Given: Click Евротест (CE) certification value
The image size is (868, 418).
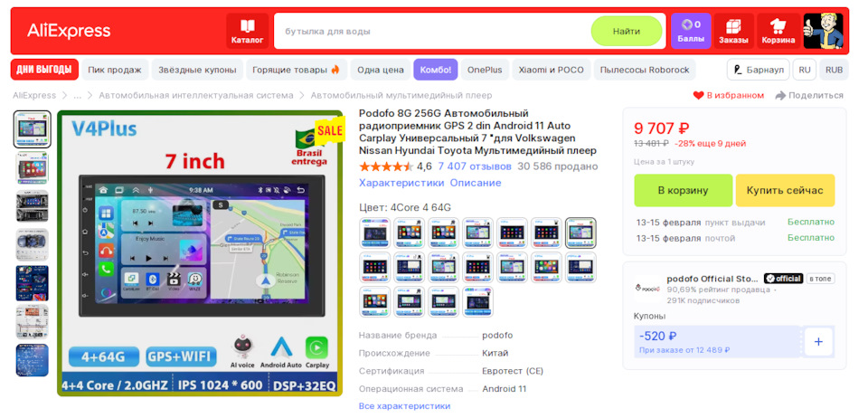Looking at the screenshot, I should [513, 371].
